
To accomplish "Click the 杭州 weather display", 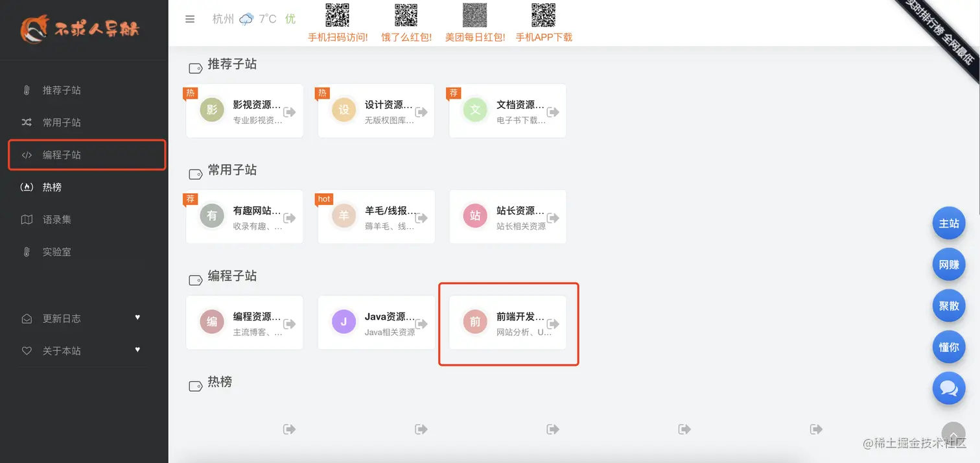I will 223,19.
